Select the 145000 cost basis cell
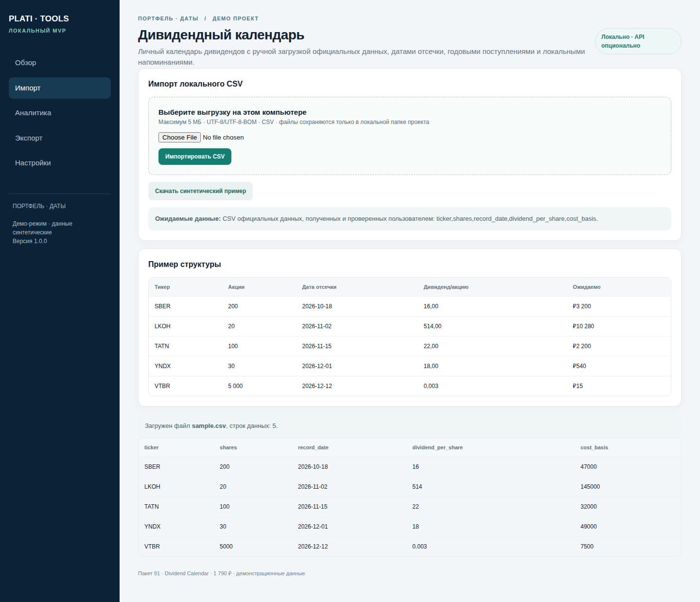 (x=590, y=487)
